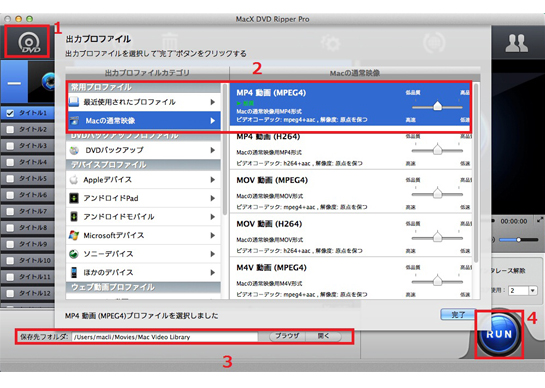Adjust the preview volume slider
This screenshot has width=545, height=388.
pyautogui.click(x=519, y=240)
